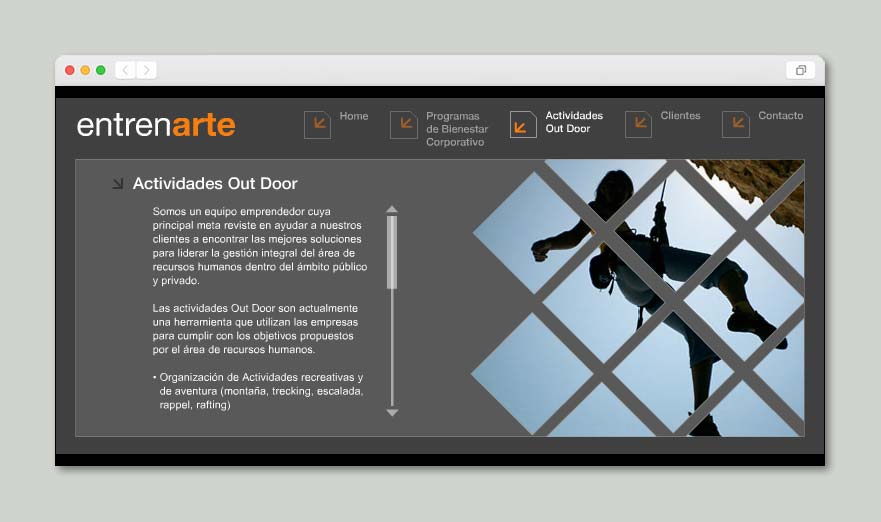Viewport: 881px width, 522px height.
Task: Minimize window using yellow button
Action: (x=85, y=70)
